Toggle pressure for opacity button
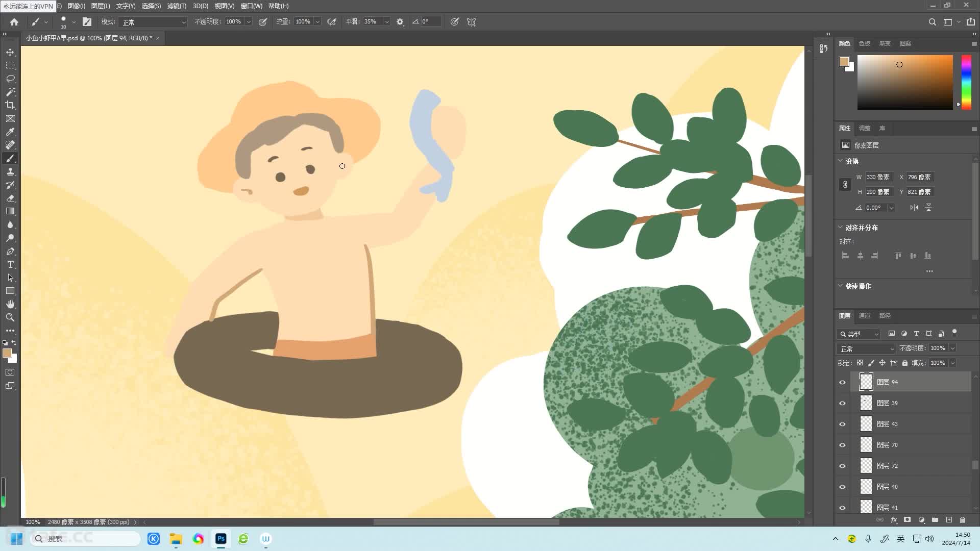Screen dimensions: 980x551 (263, 22)
